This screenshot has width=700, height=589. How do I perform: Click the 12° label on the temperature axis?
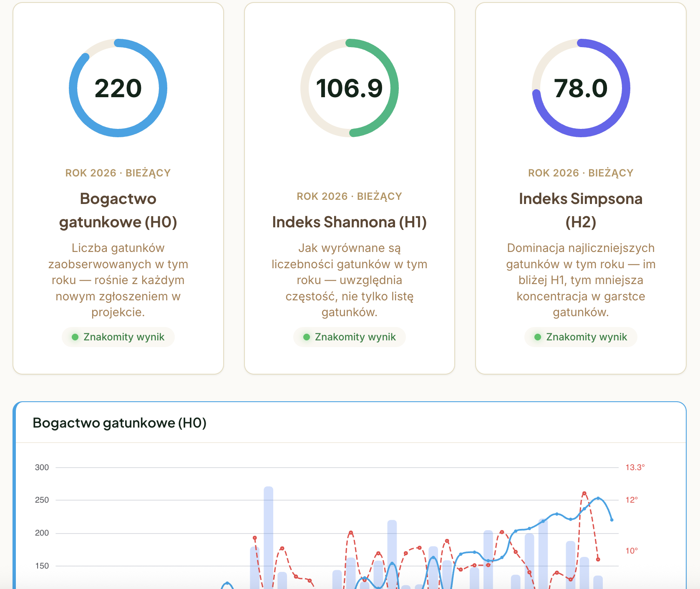click(632, 500)
